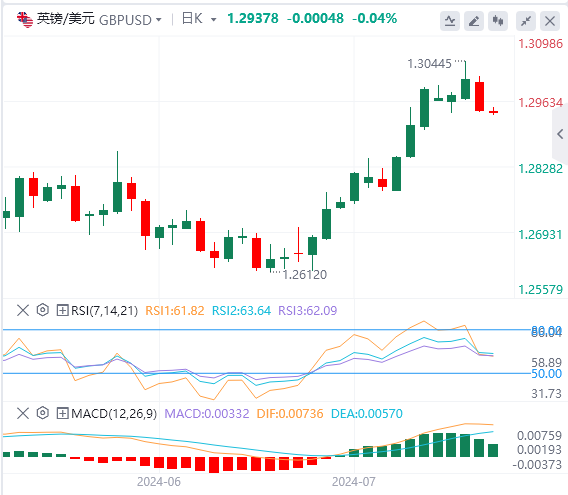The height and width of the screenshot is (495, 568).
Task: Click the current price 1.29378
Action: [253, 18]
